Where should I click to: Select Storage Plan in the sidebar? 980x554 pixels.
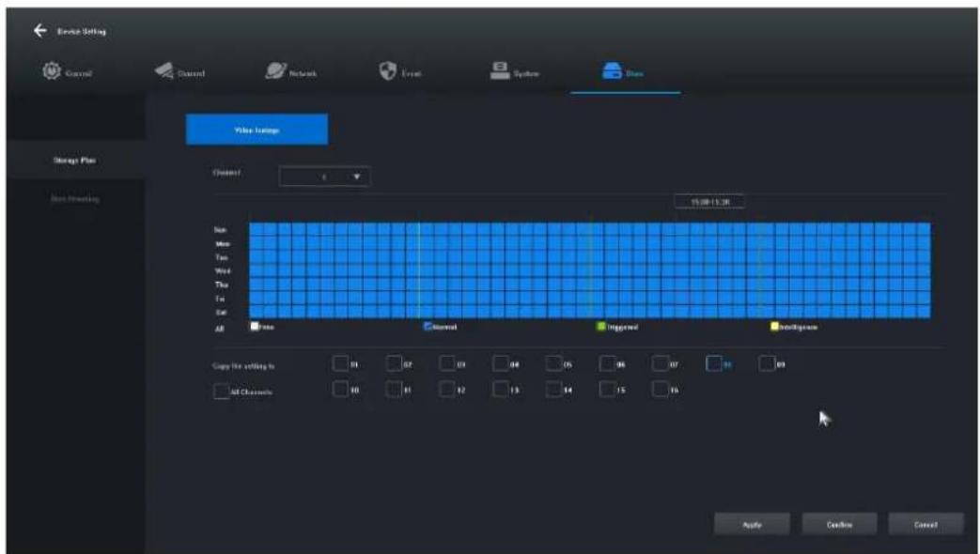pyautogui.click(x=74, y=161)
